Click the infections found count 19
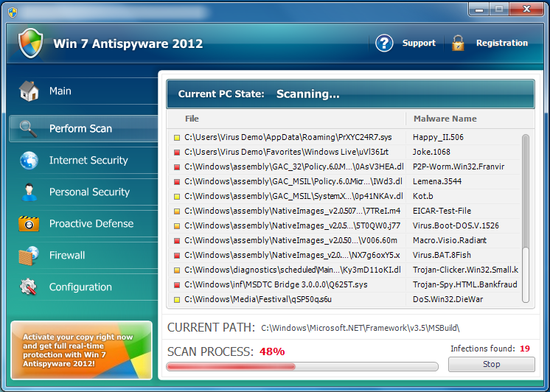550x392 pixels. (525, 349)
